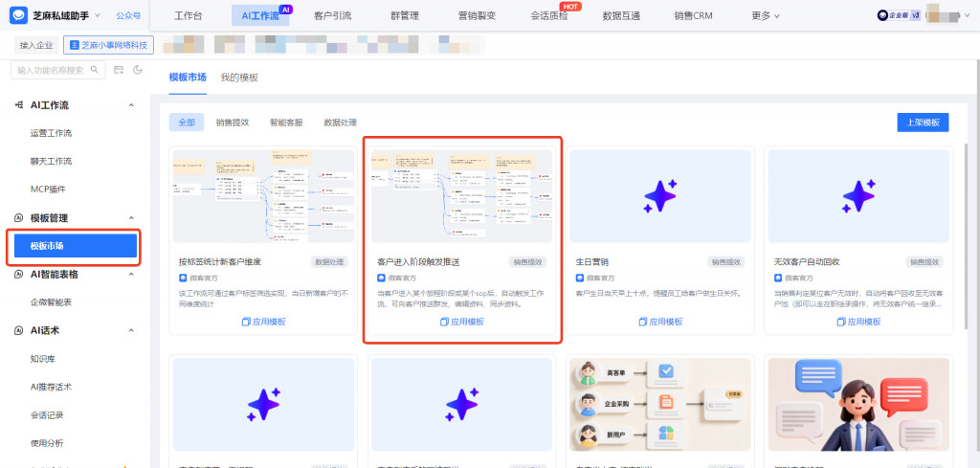Click the search magnifier icon in sidebar

[95, 70]
